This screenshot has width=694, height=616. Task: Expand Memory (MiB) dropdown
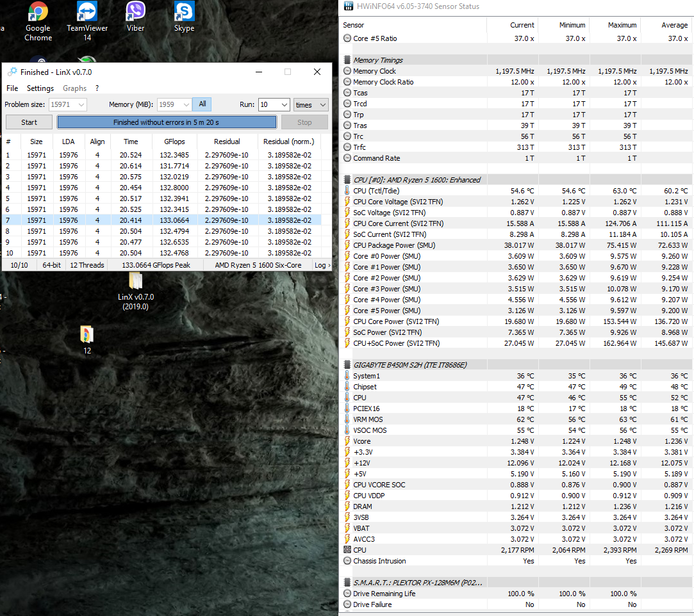coord(186,105)
